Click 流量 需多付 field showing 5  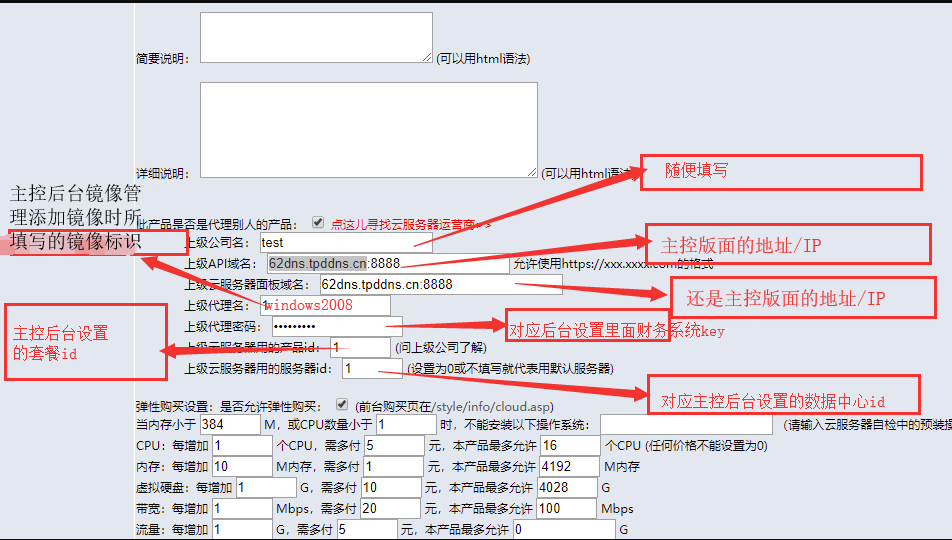coord(367,529)
